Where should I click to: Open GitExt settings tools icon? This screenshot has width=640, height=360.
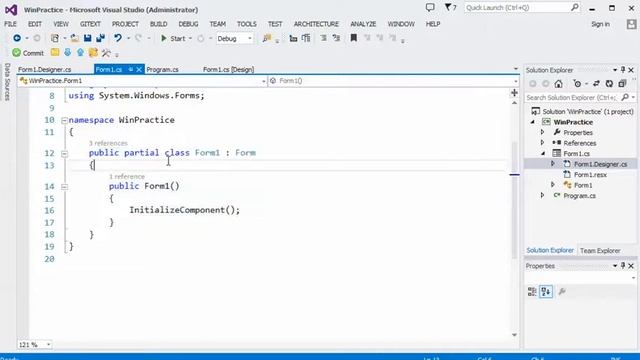point(106,52)
